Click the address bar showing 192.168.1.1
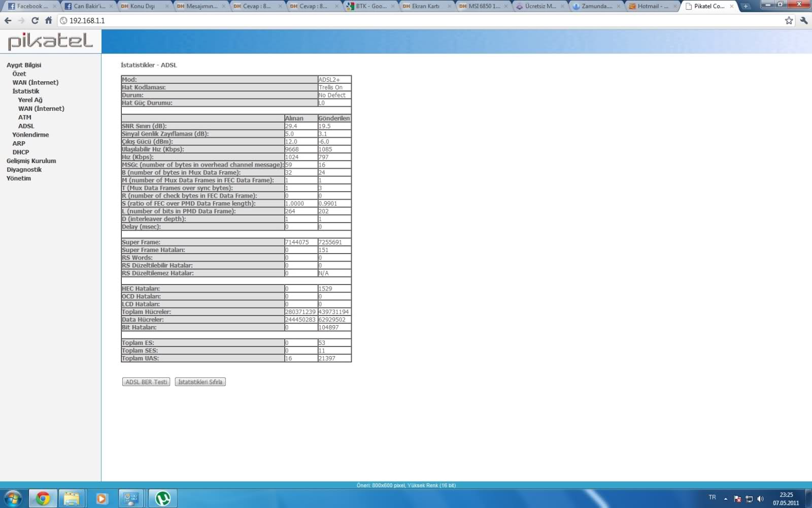812x508 pixels. coord(406,21)
